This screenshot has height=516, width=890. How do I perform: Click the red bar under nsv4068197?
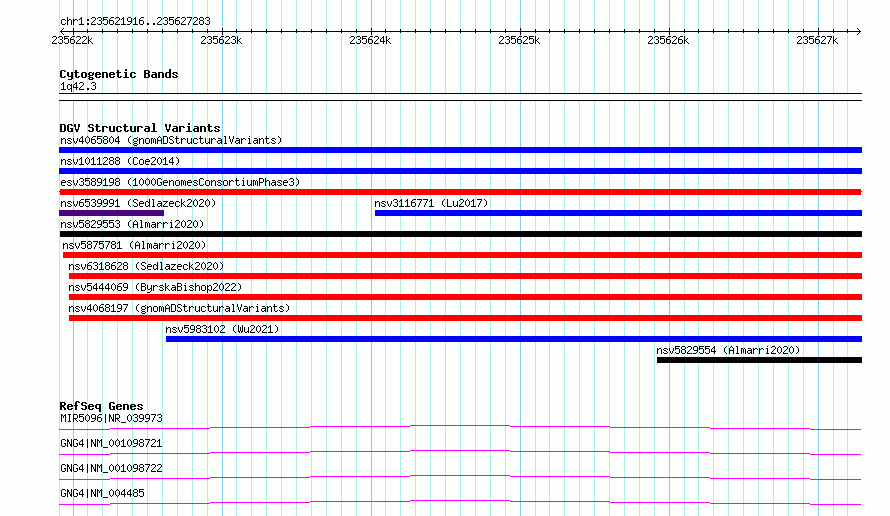coord(465,318)
